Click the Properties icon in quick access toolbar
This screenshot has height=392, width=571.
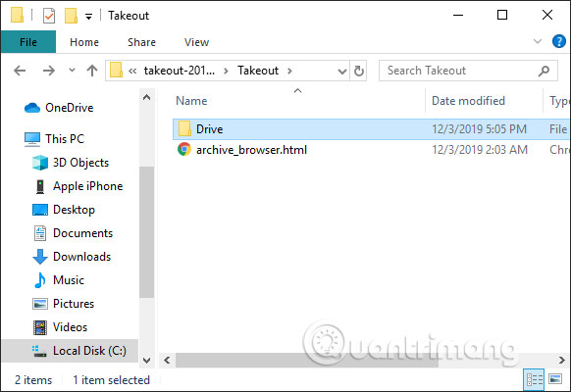click(x=49, y=16)
